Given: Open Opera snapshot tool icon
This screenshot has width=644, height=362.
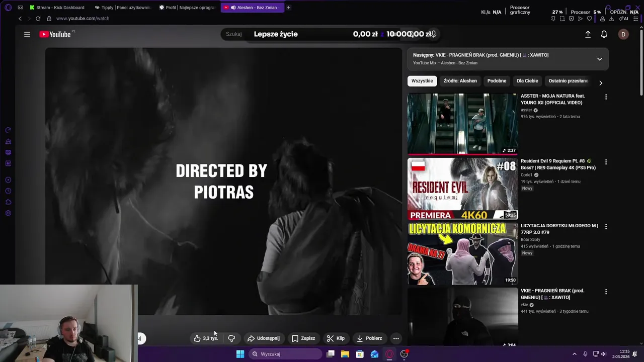Looking at the screenshot, I should click(562, 19).
